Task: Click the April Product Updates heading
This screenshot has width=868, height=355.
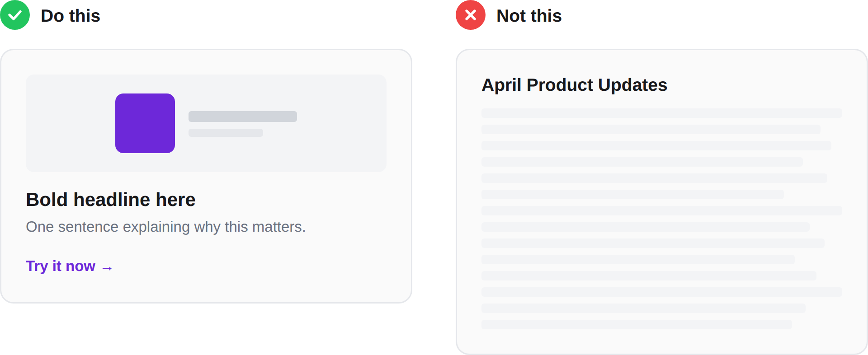Action: (x=574, y=85)
